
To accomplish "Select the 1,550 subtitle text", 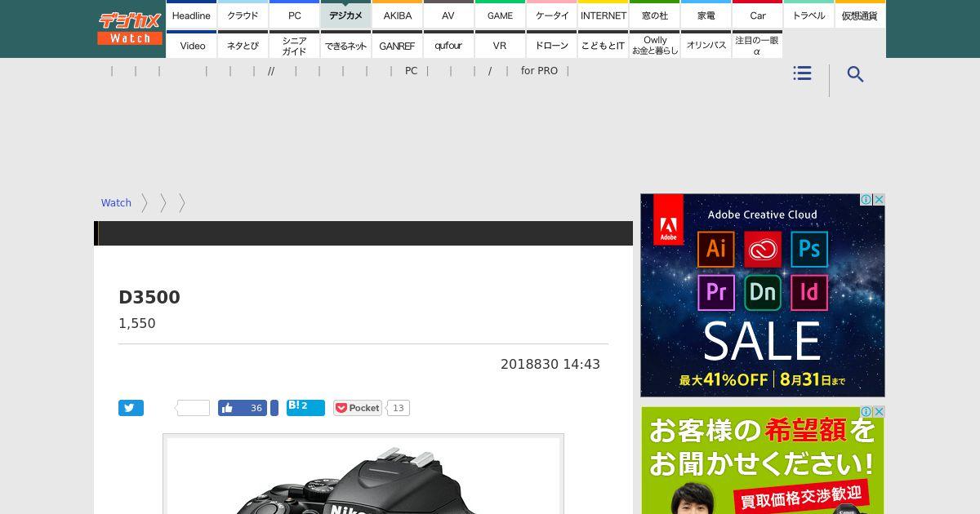I will point(137,323).
